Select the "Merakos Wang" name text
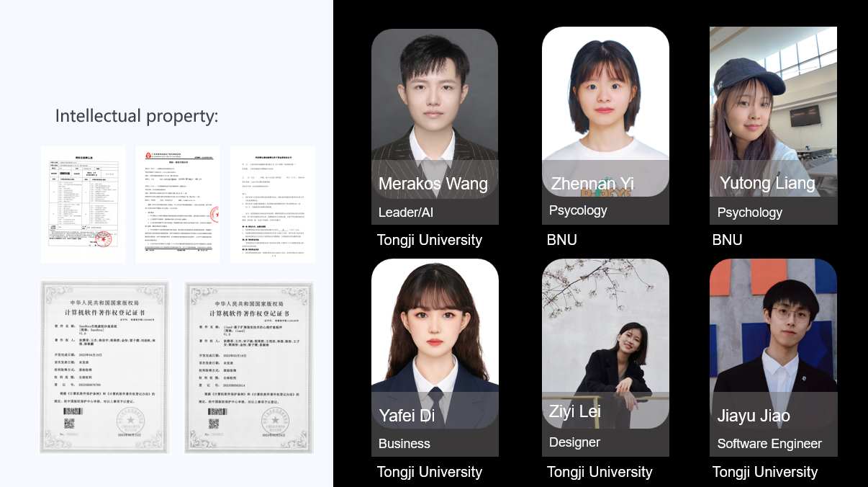 433,184
